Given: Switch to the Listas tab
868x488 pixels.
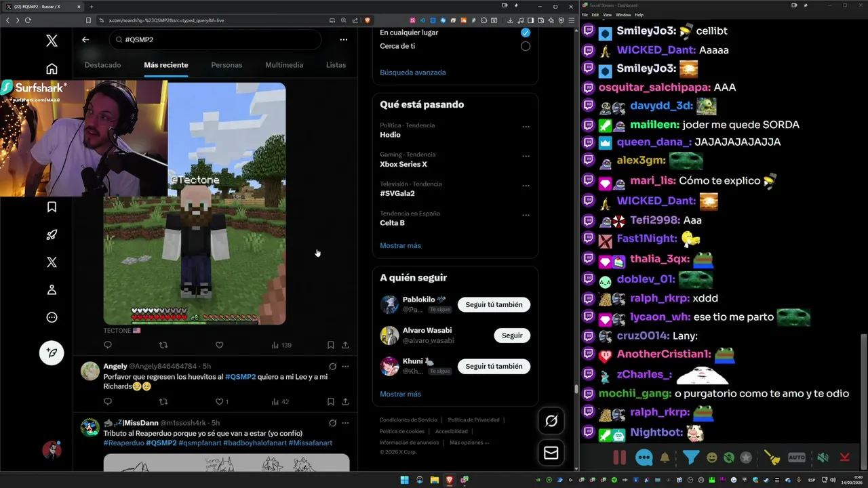Looking at the screenshot, I should 336,65.
